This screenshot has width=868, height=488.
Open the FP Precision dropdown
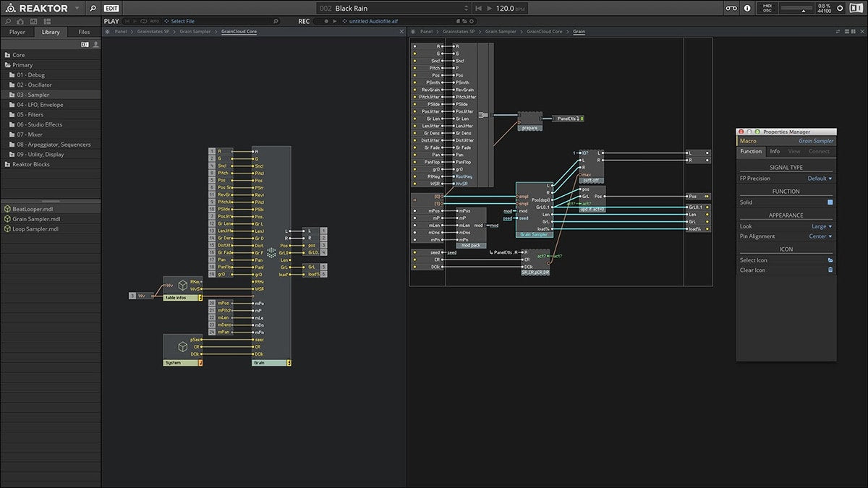pos(820,178)
